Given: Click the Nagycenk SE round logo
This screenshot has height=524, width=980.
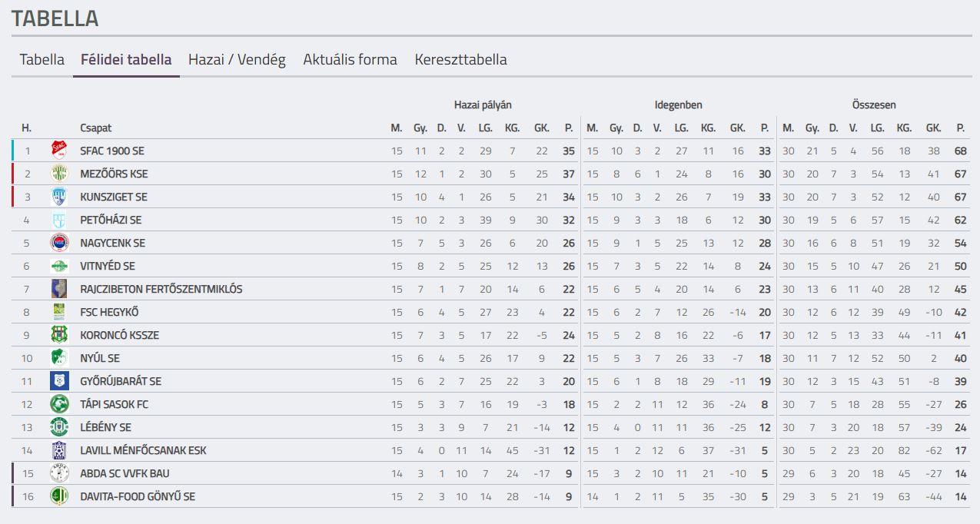Looking at the screenshot, I should pos(59,243).
